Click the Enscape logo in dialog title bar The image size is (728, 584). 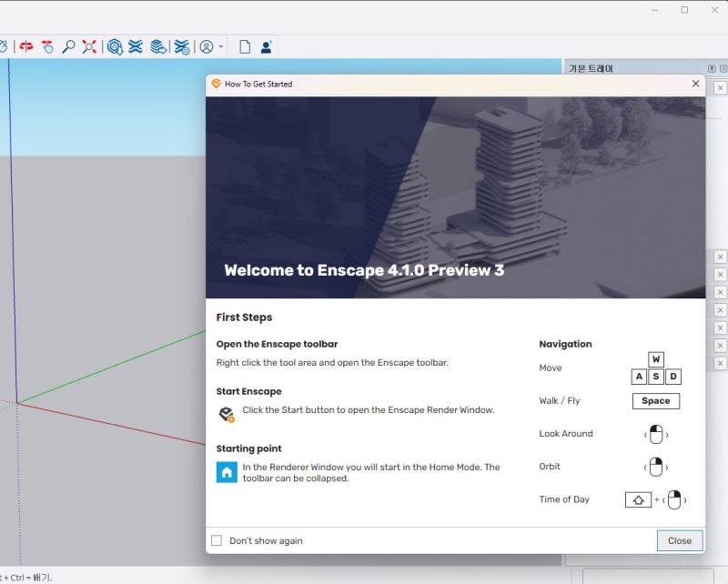(x=216, y=84)
